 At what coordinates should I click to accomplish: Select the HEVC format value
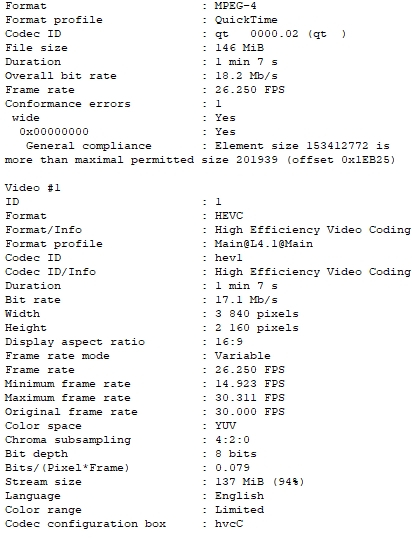tap(229, 216)
